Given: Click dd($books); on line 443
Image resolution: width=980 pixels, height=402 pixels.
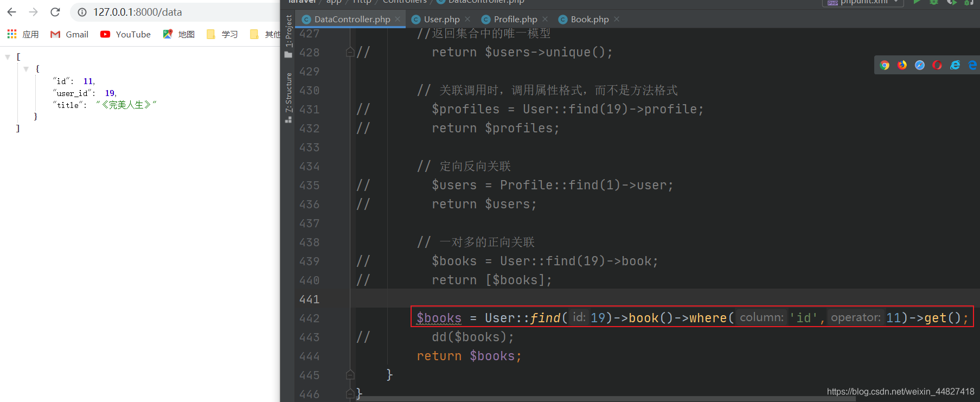Looking at the screenshot, I should (x=473, y=337).
